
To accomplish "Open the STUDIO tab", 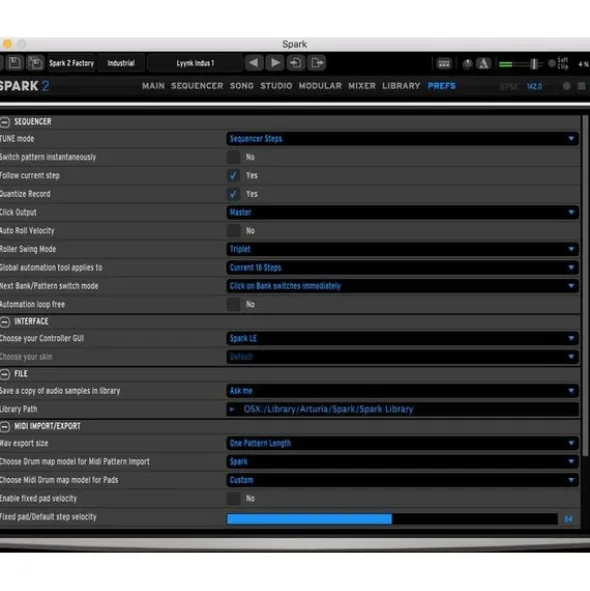I will point(276,86).
